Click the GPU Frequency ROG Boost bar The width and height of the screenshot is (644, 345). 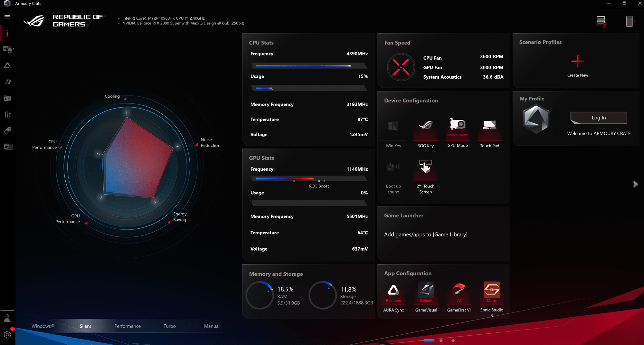click(x=308, y=178)
